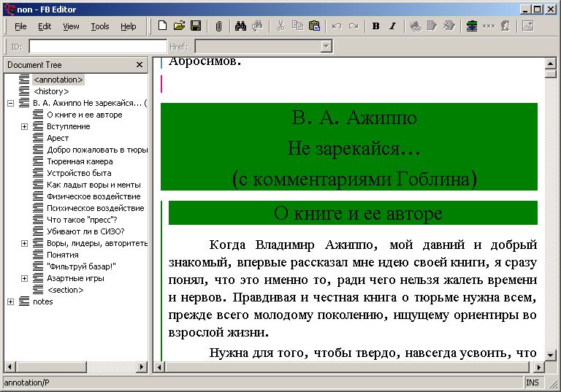Viewport: 561px width, 392px height.
Task: Copy selection with the copy icon
Action: click(297, 26)
